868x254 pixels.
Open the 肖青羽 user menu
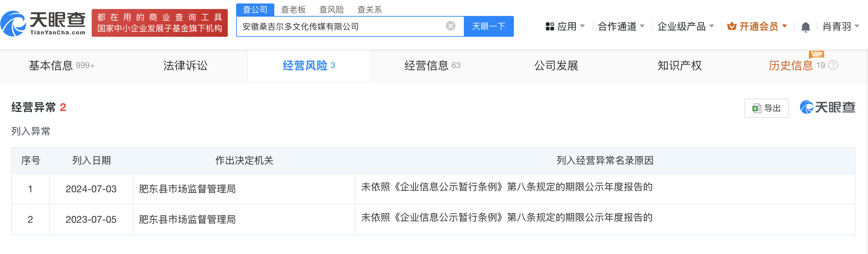(841, 26)
